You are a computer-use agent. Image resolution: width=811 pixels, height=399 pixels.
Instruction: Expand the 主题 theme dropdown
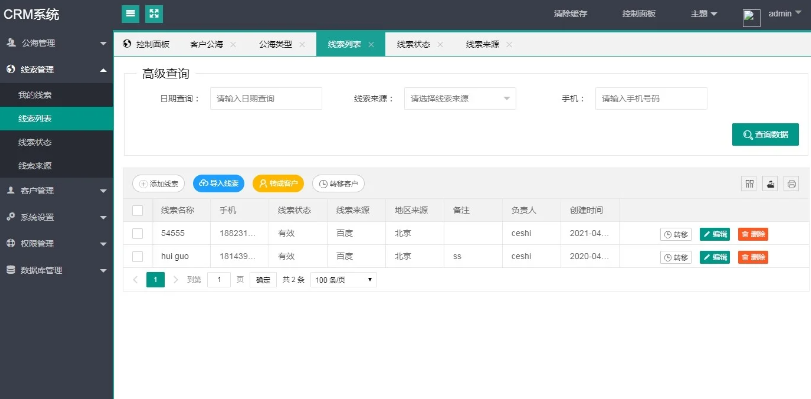(704, 14)
